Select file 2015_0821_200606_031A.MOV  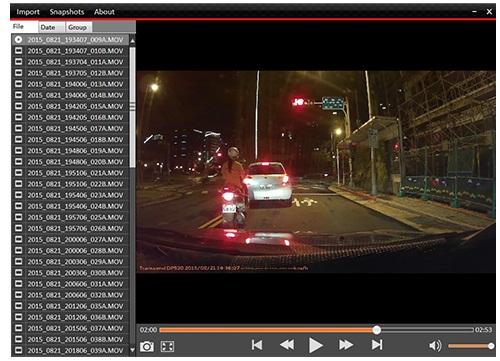70,284
